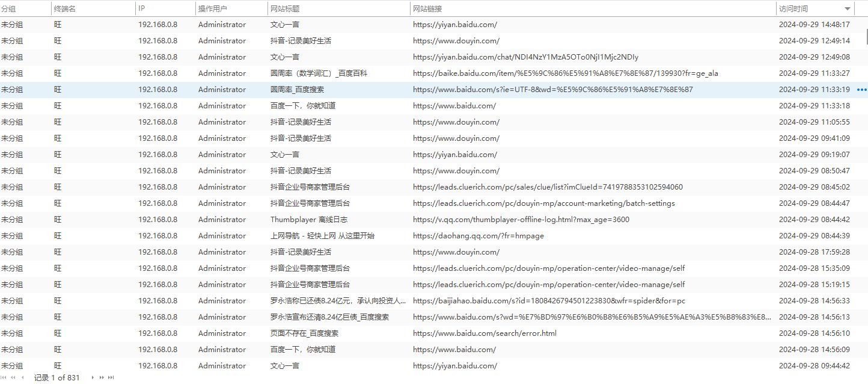Open the three-dot menu on highlighted row
The width and height of the screenshot is (868, 384).
click(861, 90)
